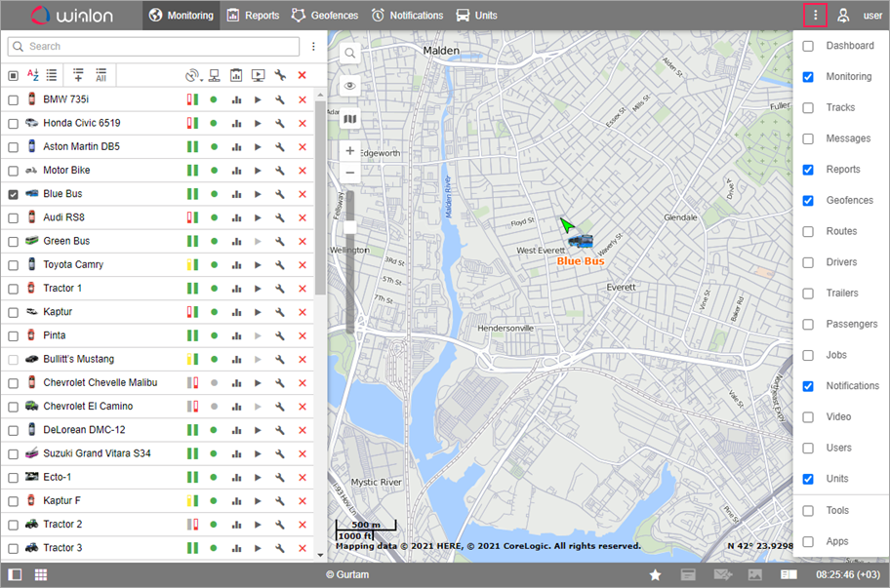Enable the Dashboard checkbox in menu
Image resolution: width=890 pixels, height=588 pixels.
click(808, 46)
